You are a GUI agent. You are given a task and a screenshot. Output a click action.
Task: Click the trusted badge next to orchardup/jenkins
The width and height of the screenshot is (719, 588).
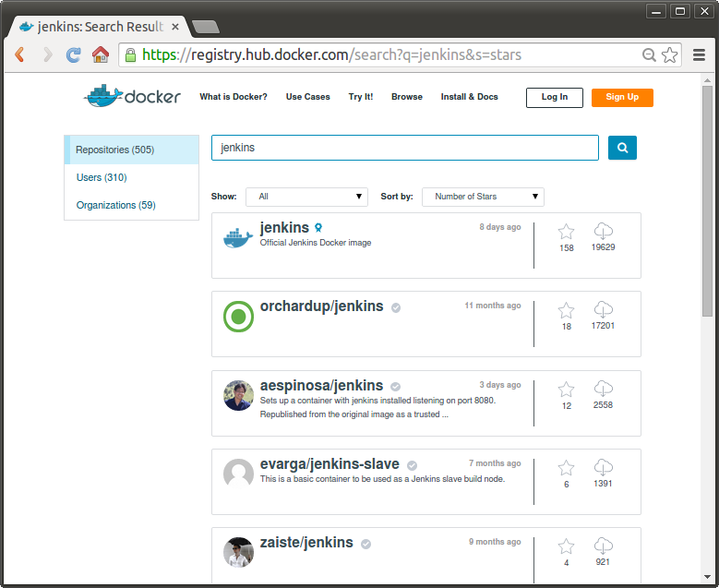396,307
